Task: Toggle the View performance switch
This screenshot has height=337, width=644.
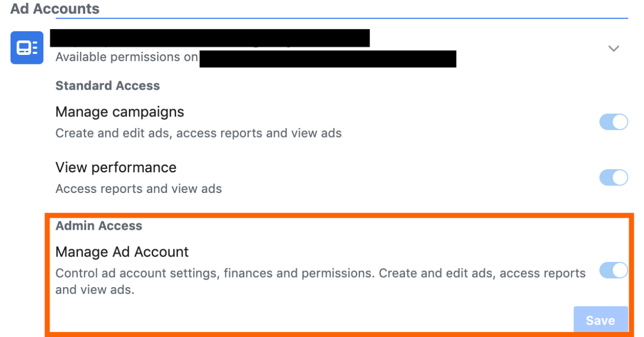Action: tap(613, 177)
